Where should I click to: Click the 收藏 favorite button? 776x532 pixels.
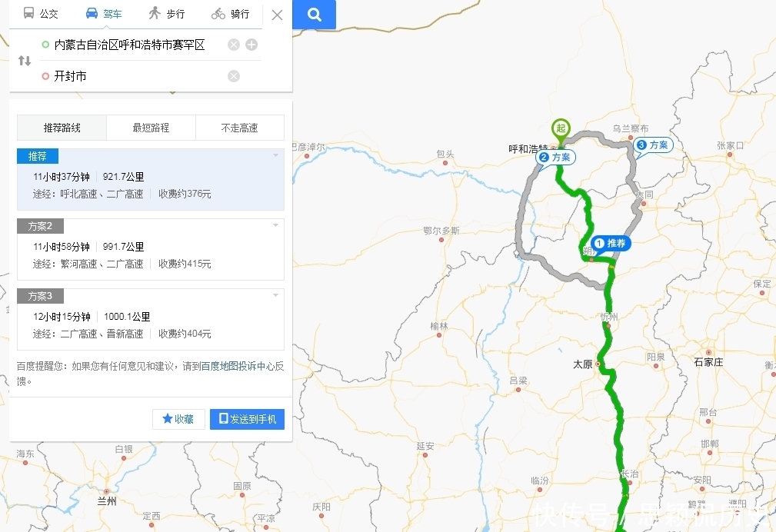[x=178, y=419]
